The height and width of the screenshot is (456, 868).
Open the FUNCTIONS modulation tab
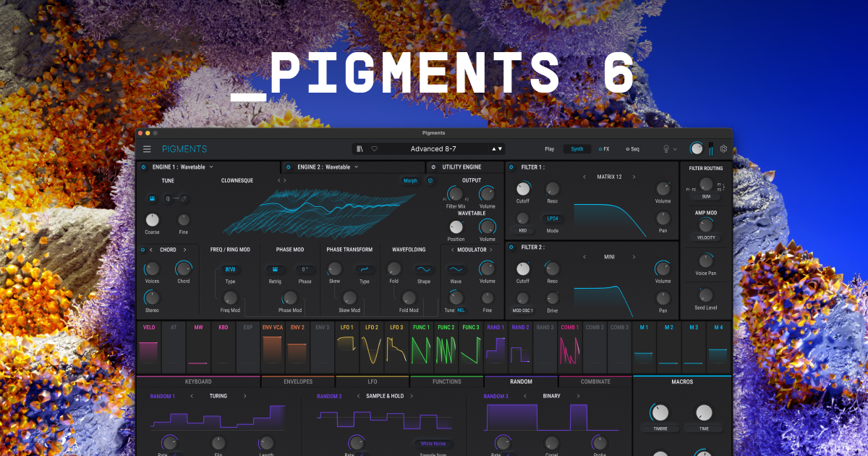pos(447,381)
